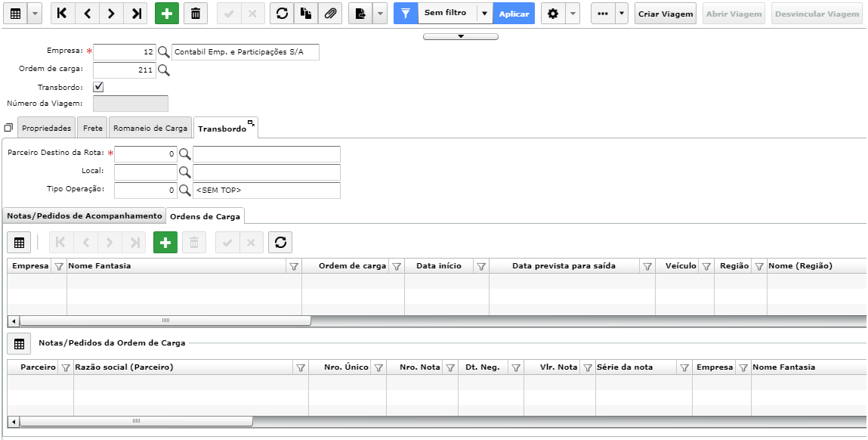
Task: Open Notas/Pedidos de Acompanhamento tab
Action: (x=85, y=215)
